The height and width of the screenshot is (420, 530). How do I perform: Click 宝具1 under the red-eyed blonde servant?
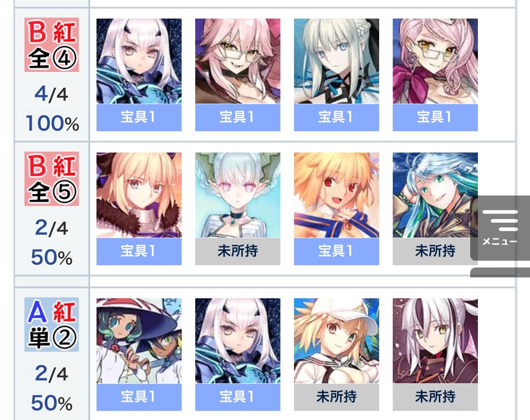pos(336,252)
